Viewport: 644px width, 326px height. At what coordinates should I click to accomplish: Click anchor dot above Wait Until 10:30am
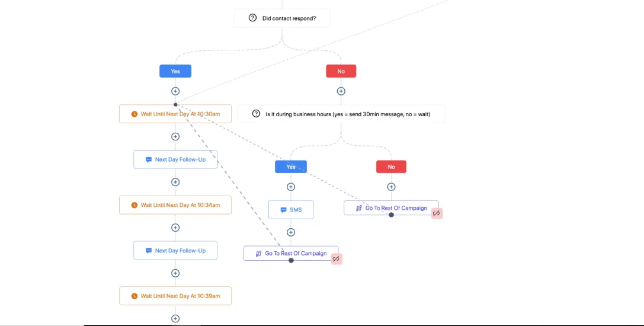click(x=175, y=104)
